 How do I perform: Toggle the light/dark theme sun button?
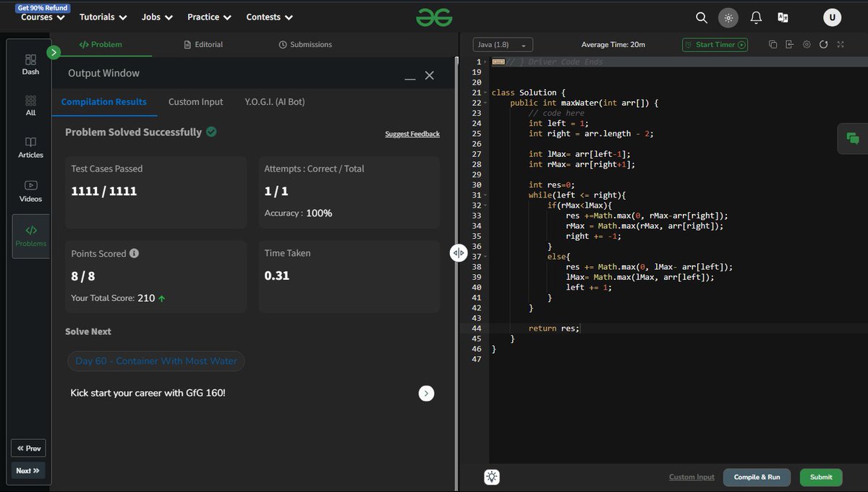(728, 17)
